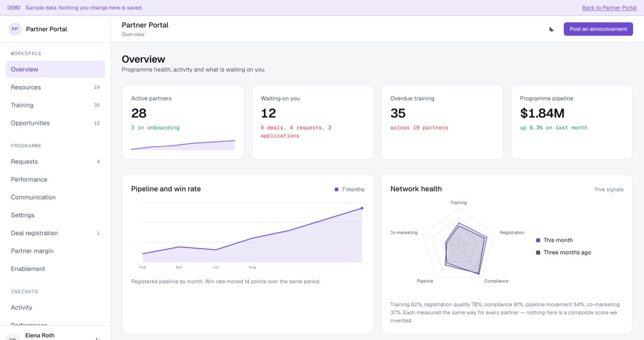The width and height of the screenshot is (644, 340).
Task: Click the Compliance axis label on radar chart
Action: [496, 281]
